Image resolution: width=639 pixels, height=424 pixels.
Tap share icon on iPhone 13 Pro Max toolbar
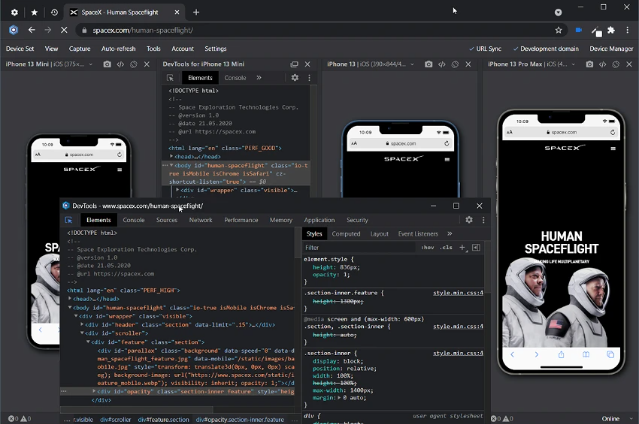(561, 354)
